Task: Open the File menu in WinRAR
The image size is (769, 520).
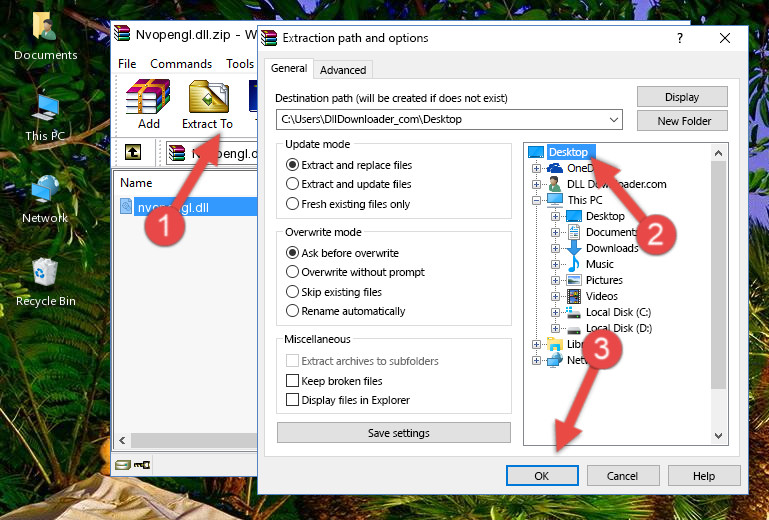Action: pos(127,64)
